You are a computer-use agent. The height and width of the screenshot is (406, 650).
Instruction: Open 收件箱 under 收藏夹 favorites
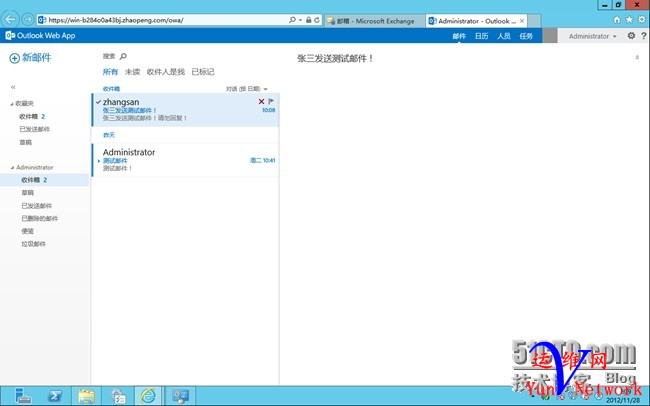coord(32,117)
